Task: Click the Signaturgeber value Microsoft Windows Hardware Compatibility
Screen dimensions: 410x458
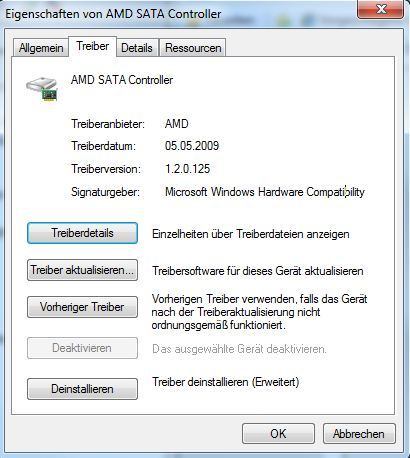Action: [x=265, y=192]
